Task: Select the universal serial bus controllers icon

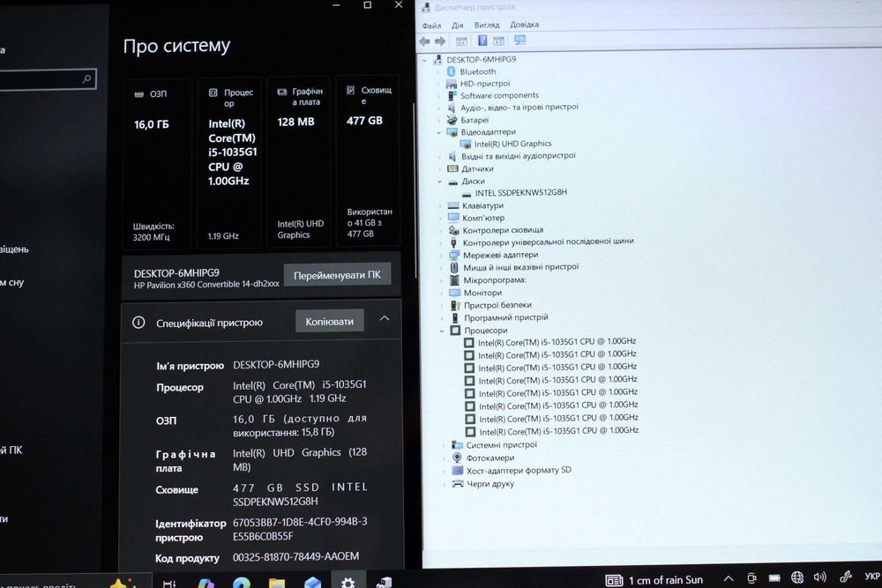Action: [x=454, y=242]
